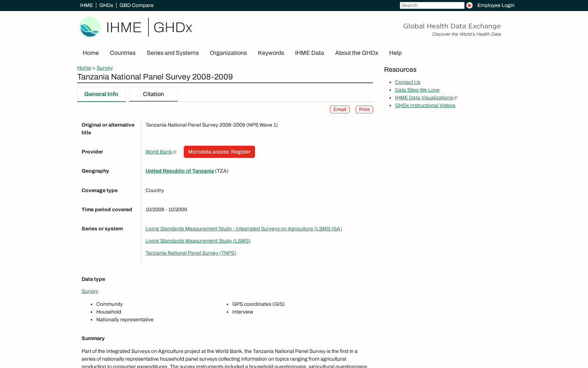Select the General Info tab
The height and width of the screenshot is (368, 588).
pos(101,94)
